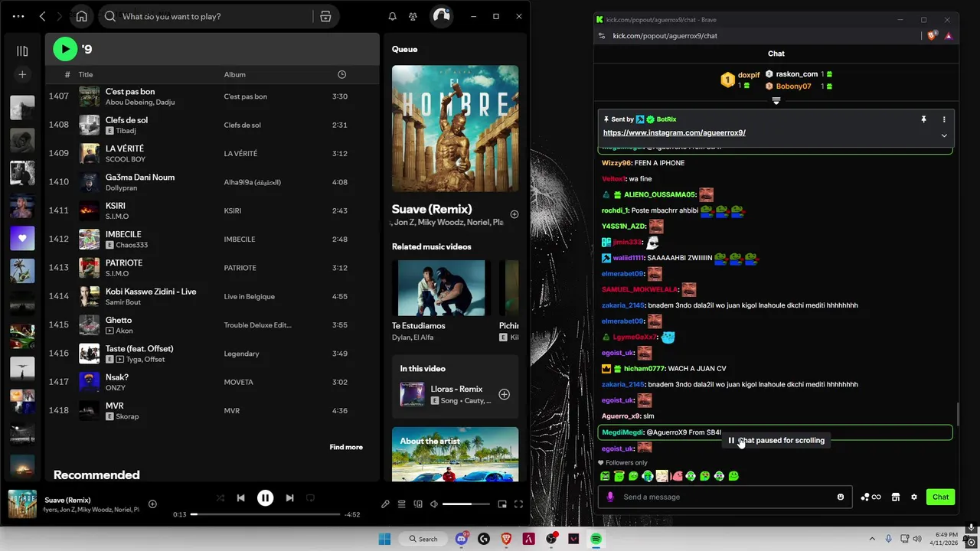This screenshot has width=980, height=551.
Task: Open artist Chaos333 under IMBECILE
Action: pyautogui.click(x=132, y=245)
